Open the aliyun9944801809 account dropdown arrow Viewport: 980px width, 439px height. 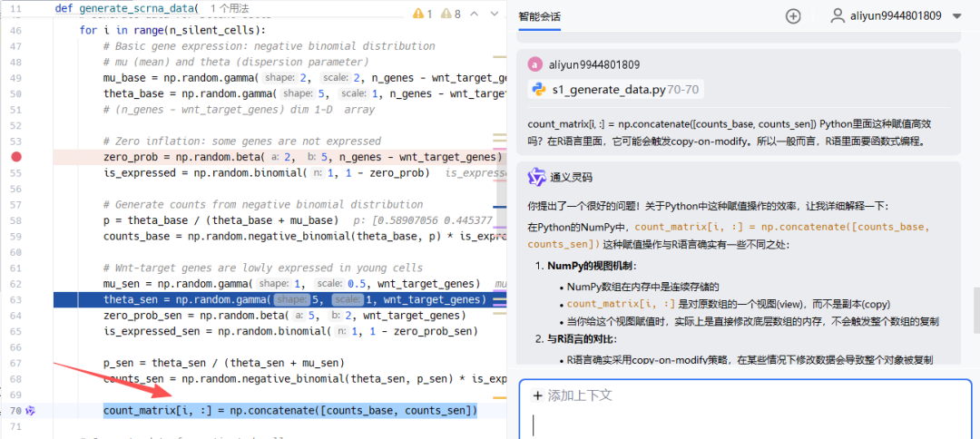click(x=956, y=17)
